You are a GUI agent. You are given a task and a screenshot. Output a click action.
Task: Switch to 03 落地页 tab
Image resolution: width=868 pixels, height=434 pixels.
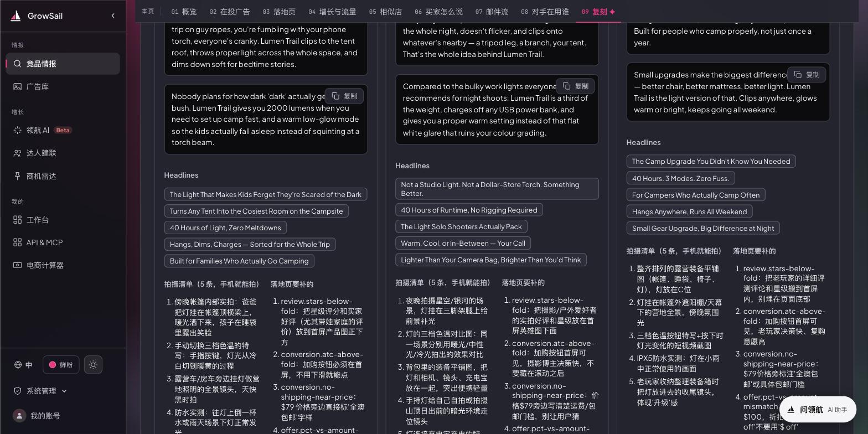(x=279, y=12)
